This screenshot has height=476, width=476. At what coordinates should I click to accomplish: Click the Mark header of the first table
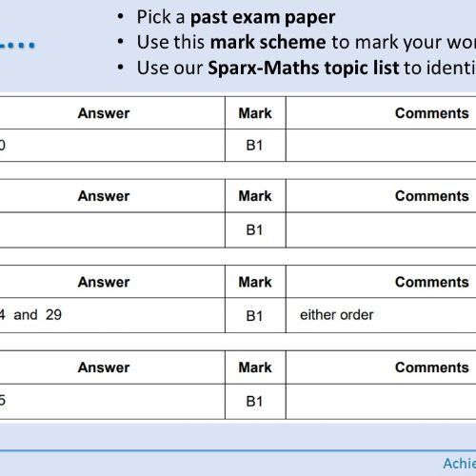[x=255, y=113]
